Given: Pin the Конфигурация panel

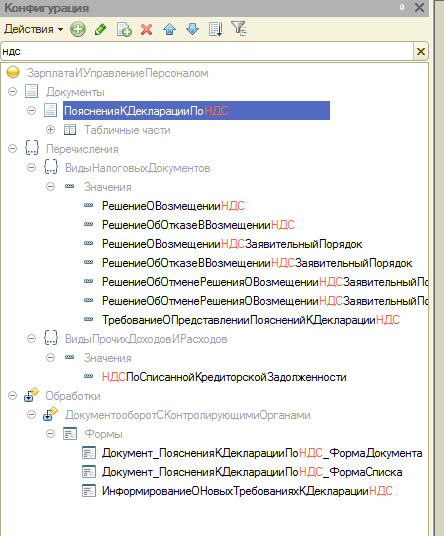Looking at the screenshot, I should [402, 8].
